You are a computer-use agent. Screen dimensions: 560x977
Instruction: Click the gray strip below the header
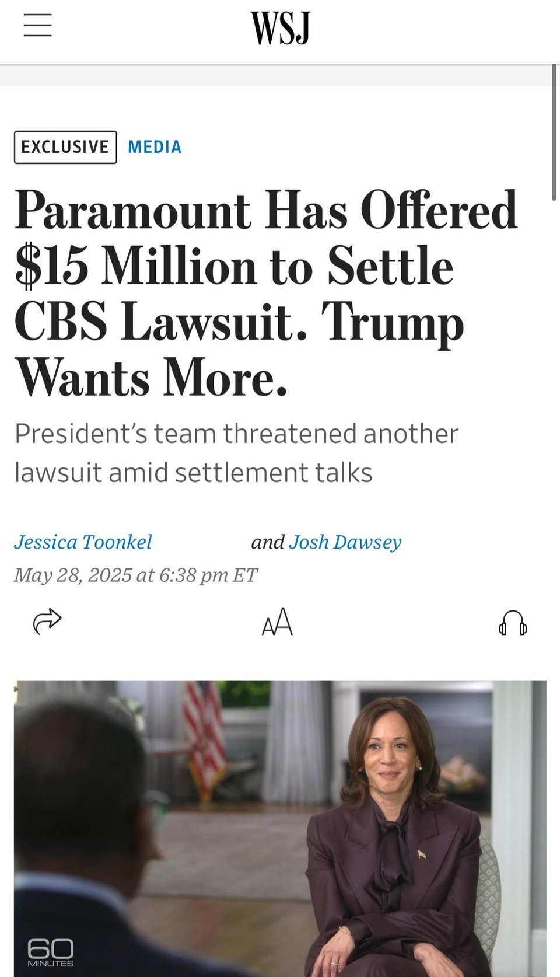(x=274, y=76)
